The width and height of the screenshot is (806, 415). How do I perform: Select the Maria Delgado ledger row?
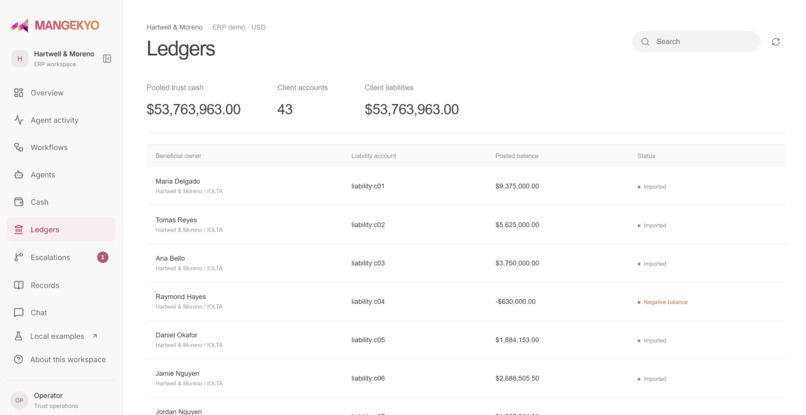(466, 186)
